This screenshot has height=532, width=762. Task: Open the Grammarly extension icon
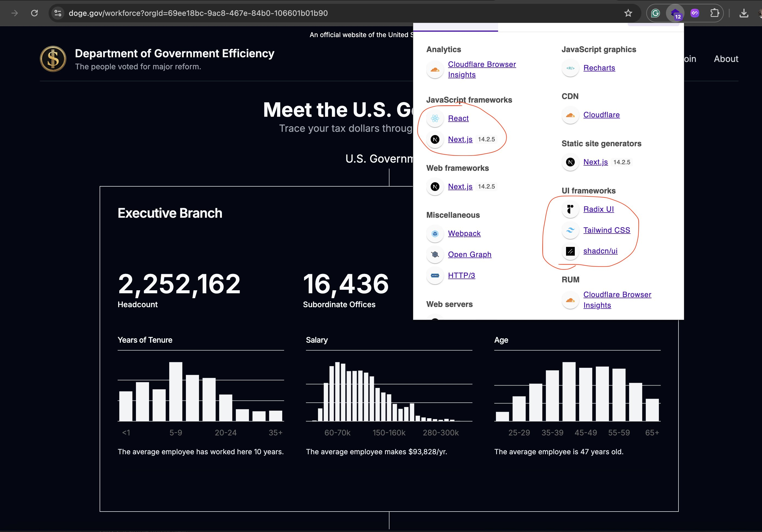(655, 13)
